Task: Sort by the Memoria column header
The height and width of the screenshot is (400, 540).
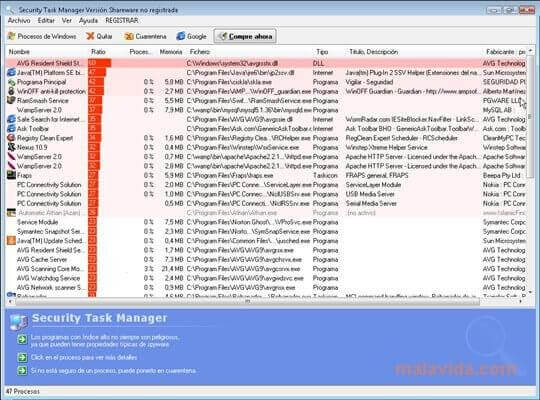Action: (x=171, y=52)
